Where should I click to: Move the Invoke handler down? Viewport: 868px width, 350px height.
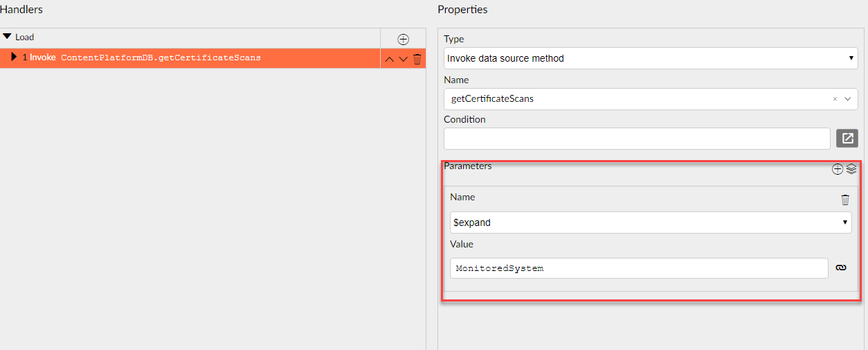404,60
